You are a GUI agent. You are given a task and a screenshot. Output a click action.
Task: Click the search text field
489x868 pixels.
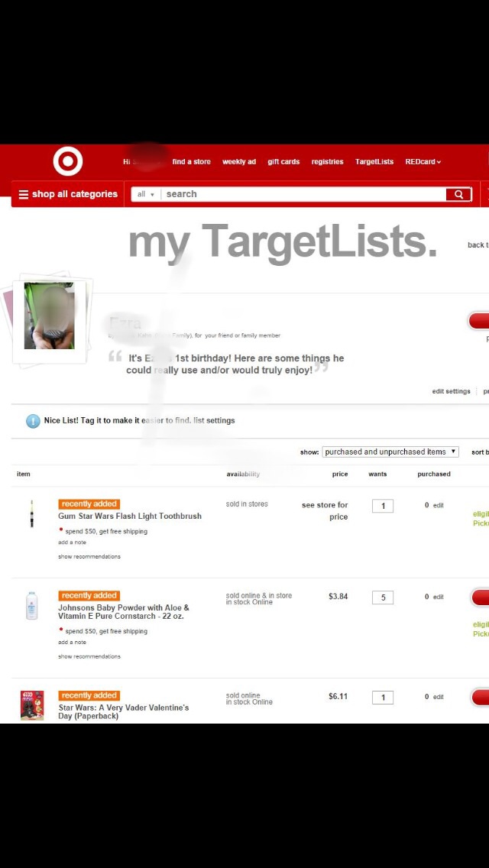(303, 194)
